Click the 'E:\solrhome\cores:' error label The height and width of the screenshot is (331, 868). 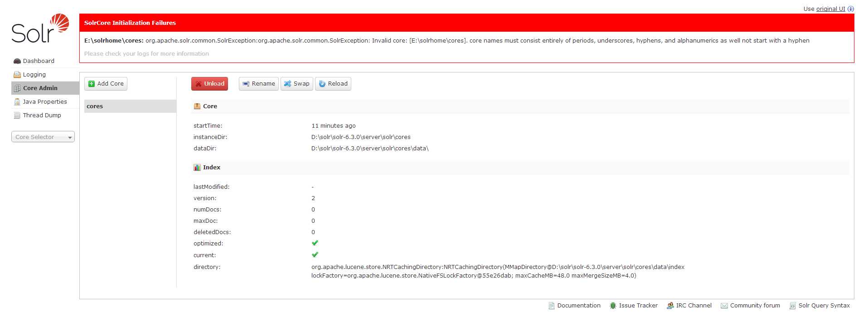click(x=114, y=40)
